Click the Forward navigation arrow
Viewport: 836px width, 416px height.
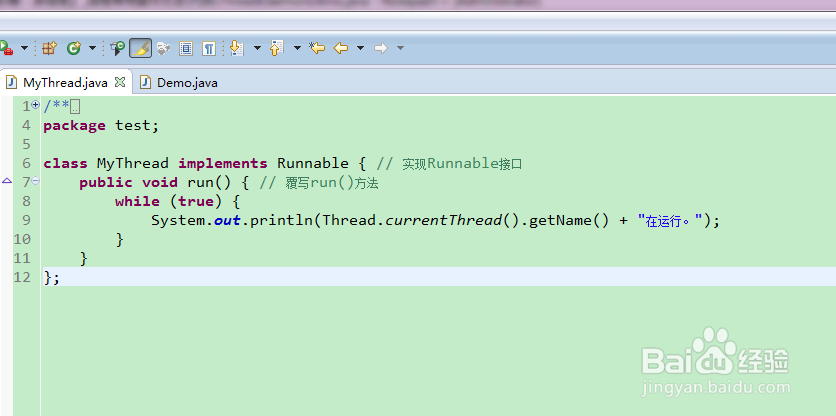381,49
